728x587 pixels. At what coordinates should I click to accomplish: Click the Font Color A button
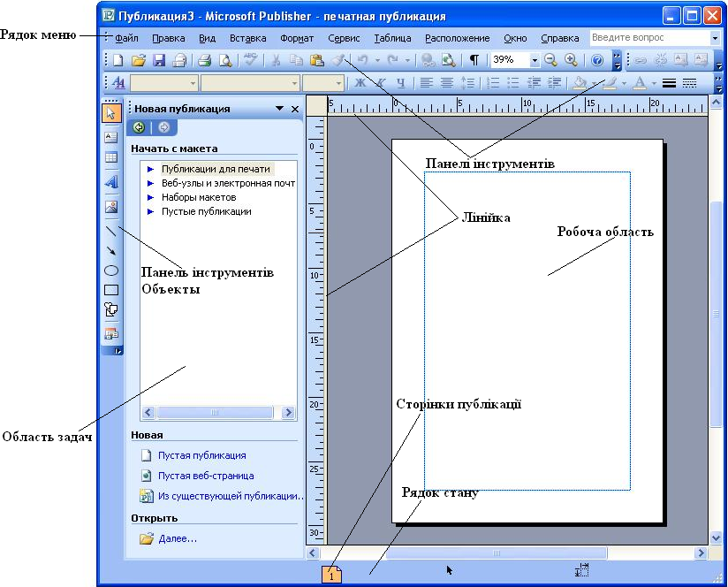[640, 84]
